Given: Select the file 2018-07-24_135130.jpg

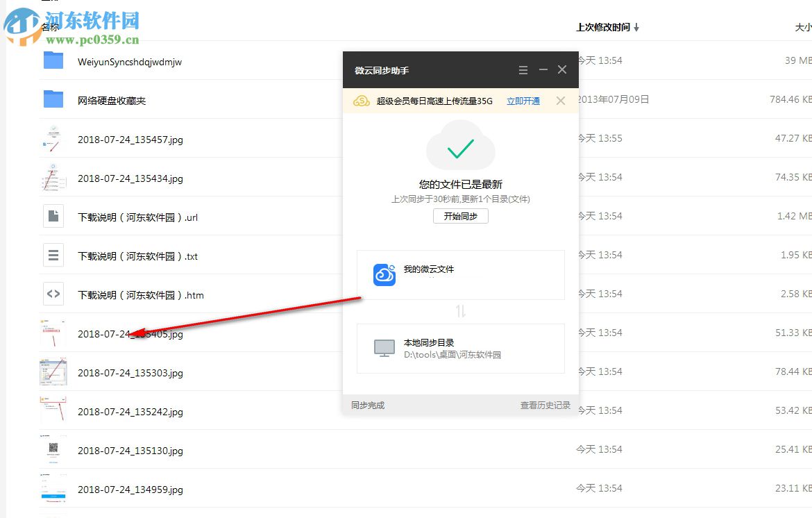Looking at the screenshot, I should tap(129, 451).
